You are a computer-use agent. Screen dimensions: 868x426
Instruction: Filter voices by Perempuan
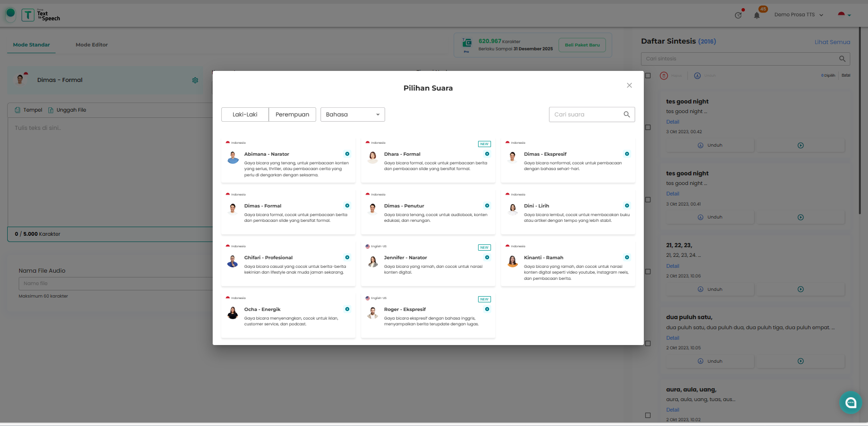coord(292,115)
